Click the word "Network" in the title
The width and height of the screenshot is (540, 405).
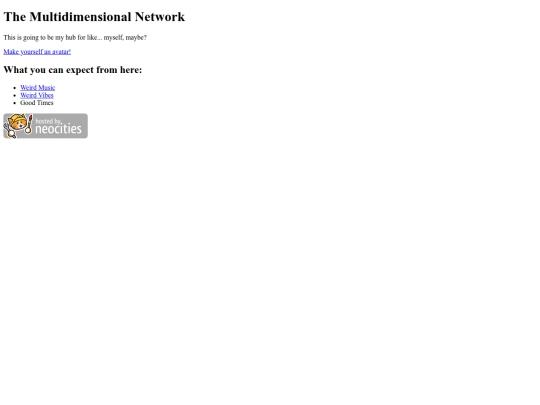click(160, 17)
